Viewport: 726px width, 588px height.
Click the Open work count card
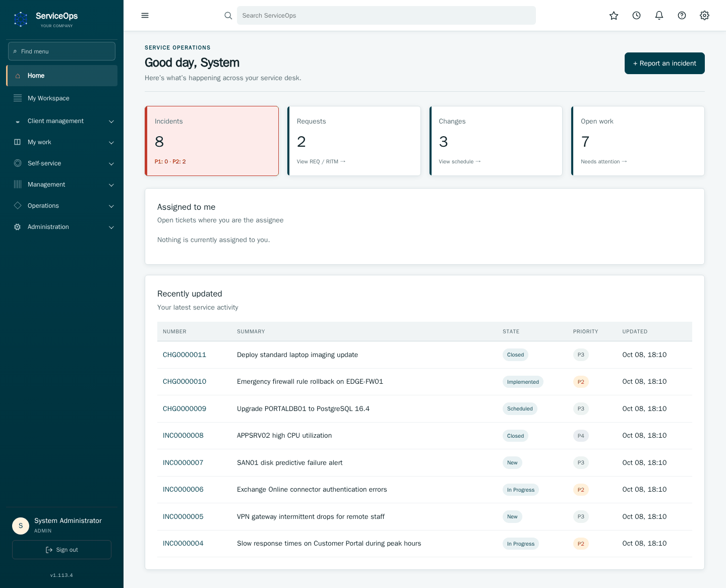pyautogui.click(x=638, y=141)
